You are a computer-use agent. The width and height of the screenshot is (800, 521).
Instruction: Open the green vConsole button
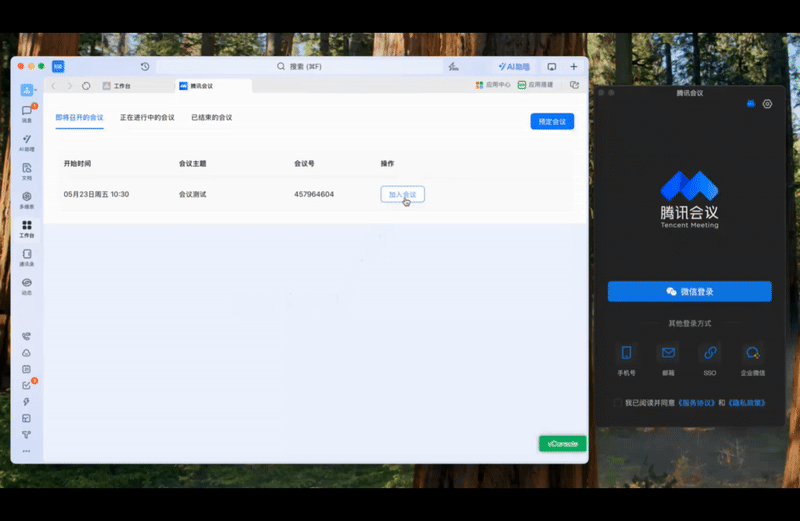563,443
